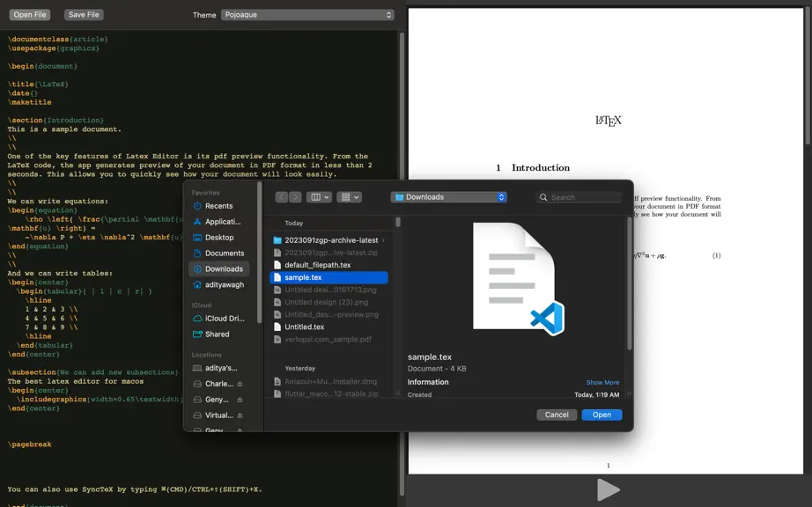Eject the Charle... volume

[x=240, y=384]
